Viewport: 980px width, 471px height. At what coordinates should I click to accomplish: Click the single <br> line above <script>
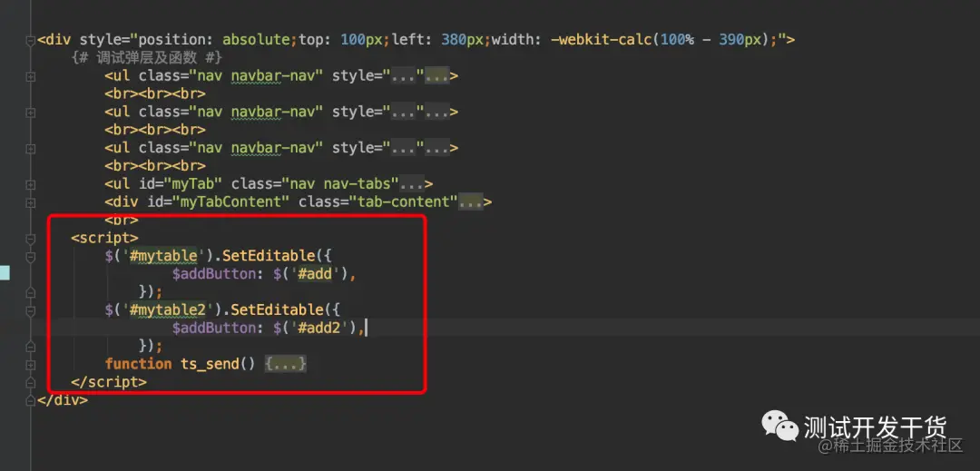[122, 220]
